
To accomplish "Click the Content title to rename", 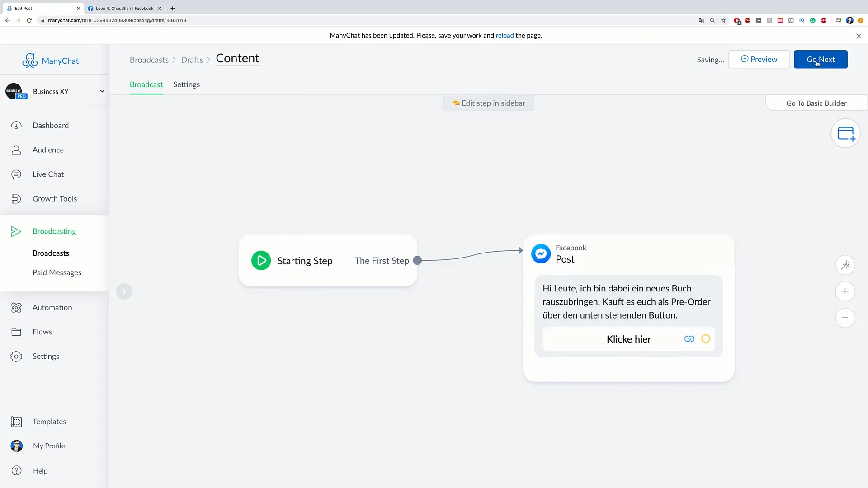I will coord(237,58).
